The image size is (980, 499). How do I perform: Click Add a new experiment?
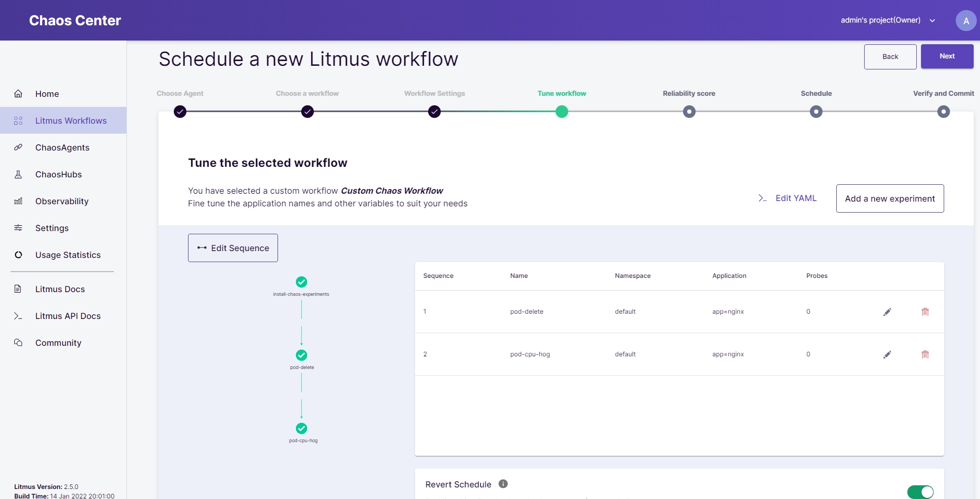[x=889, y=198]
